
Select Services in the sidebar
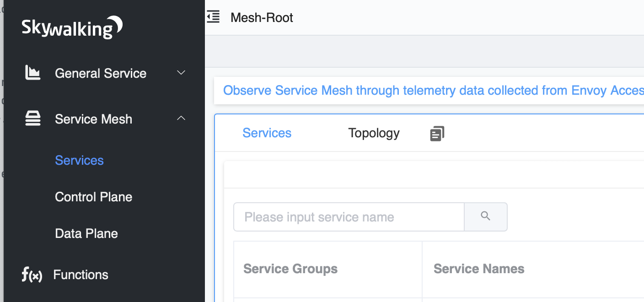pyautogui.click(x=79, y=160)
